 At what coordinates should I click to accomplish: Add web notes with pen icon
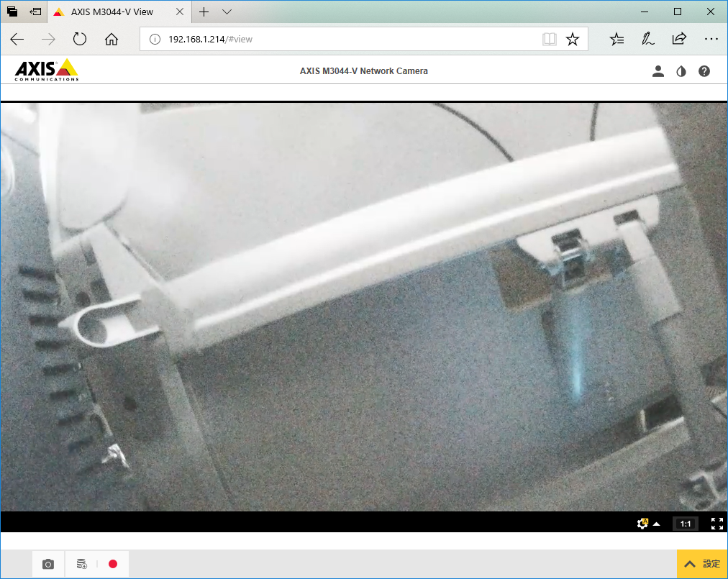click(648, 39)
